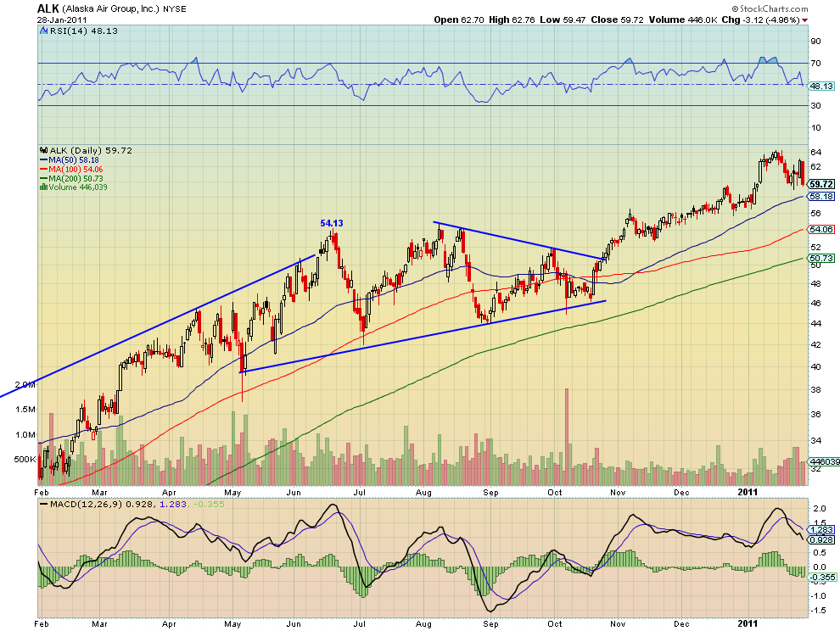
Task: Click the 2.0 label on MACD axis
Action: 820,509
